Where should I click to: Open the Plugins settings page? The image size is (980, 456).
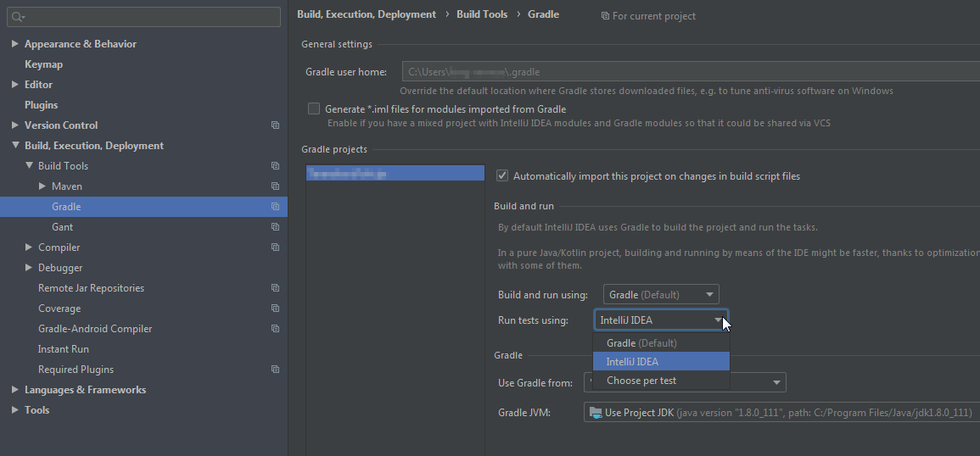click(42, 105)
